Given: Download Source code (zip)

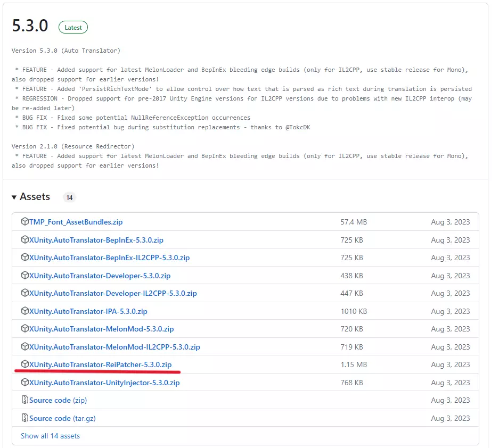Looking at the screenshot, I should (x=58, y=400).
